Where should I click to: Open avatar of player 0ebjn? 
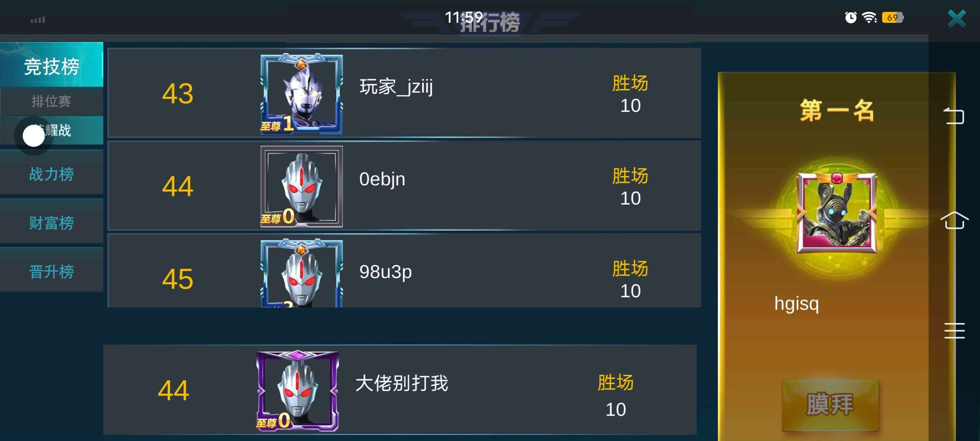click(301, 187)
